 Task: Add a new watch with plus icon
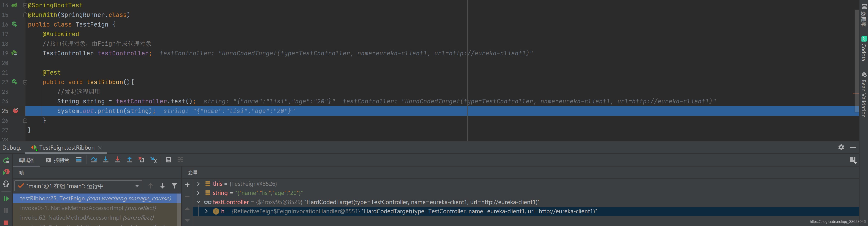pos(187,185)
